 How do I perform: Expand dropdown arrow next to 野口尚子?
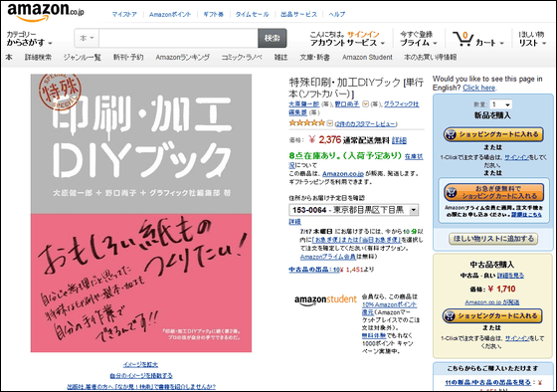366,104
